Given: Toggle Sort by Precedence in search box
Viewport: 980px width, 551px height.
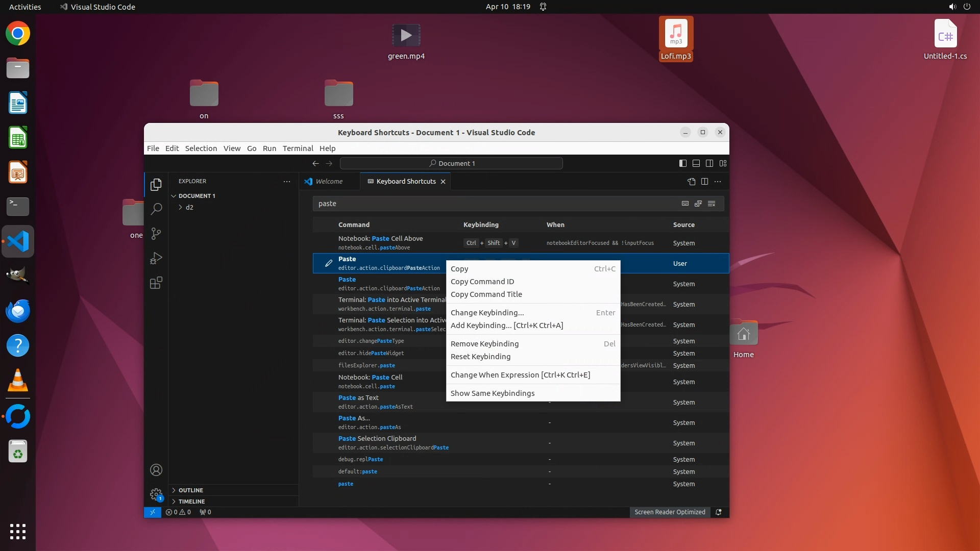Looking at the screenshot, I should coord(698,204).
